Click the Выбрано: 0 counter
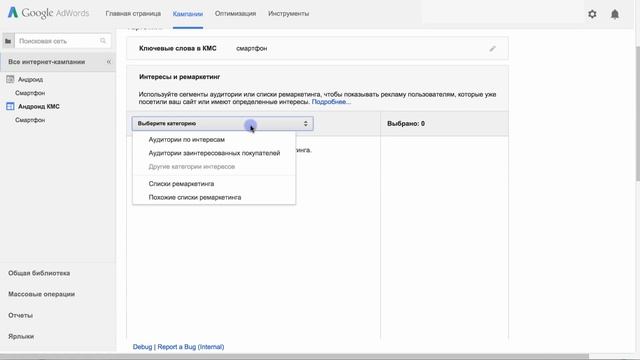This screenshot has height=360, width=640. click(x=406, y=124)
